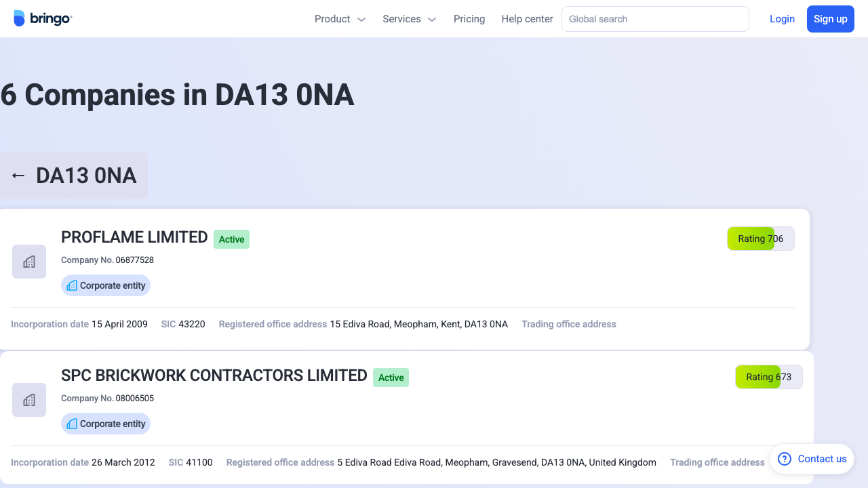868x488 pixels.
Task: Click the Active badge beside PROFLAME LIMITED
Action: click(231, 239)
